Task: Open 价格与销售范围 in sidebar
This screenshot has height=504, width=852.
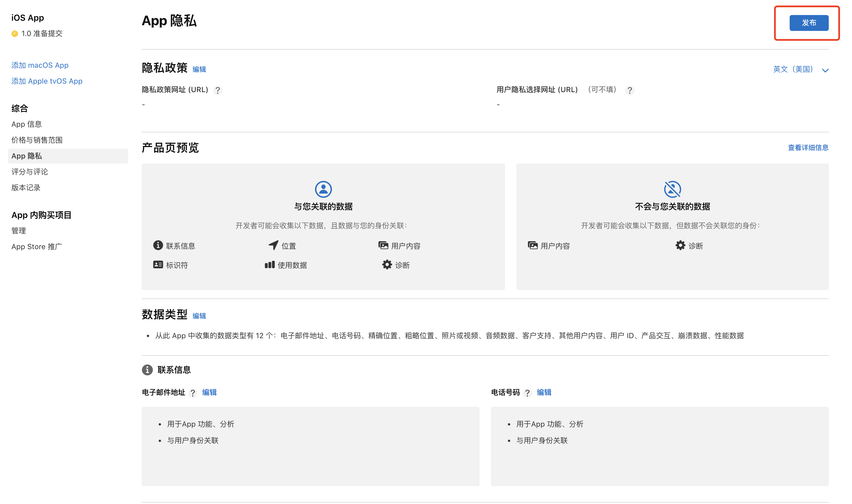Action: (x=37, y=140)
